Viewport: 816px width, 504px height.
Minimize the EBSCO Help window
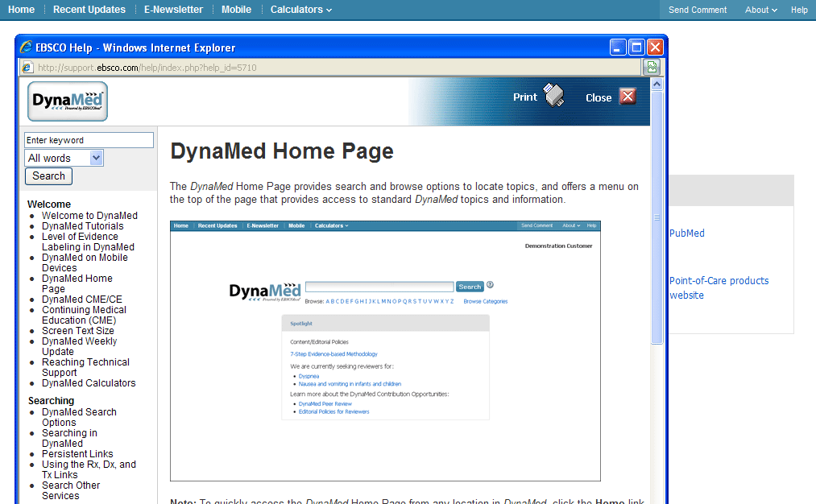tap(618, 48)
